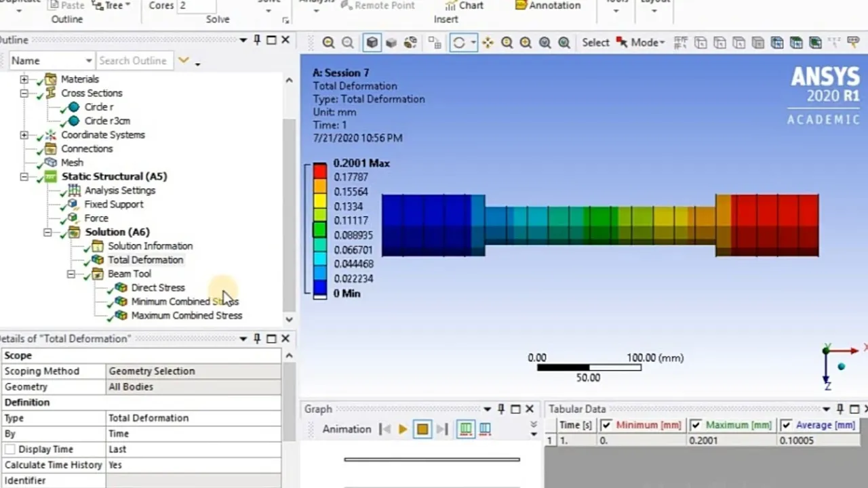Image resolution: width=868 pixels, height=488 pixels.
Task: Stop the result animation
Action: pyautogui.click(x=422, y=429)
